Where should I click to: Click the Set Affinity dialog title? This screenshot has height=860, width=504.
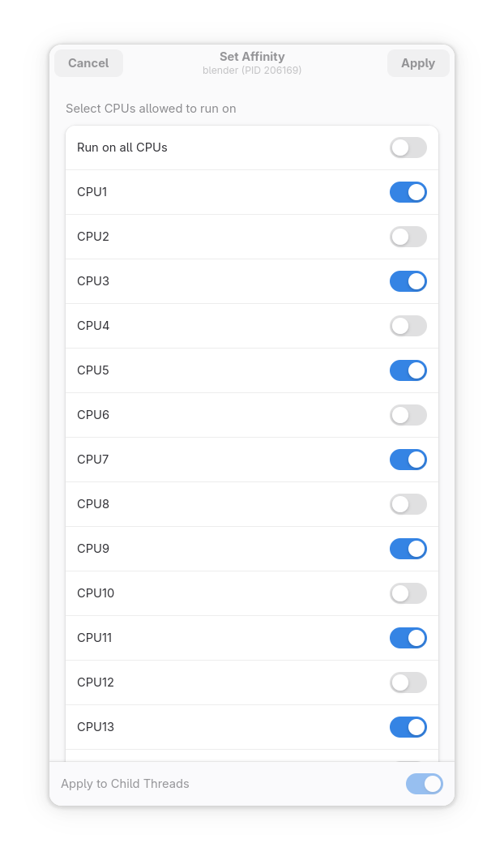click(x=252, y=57)
